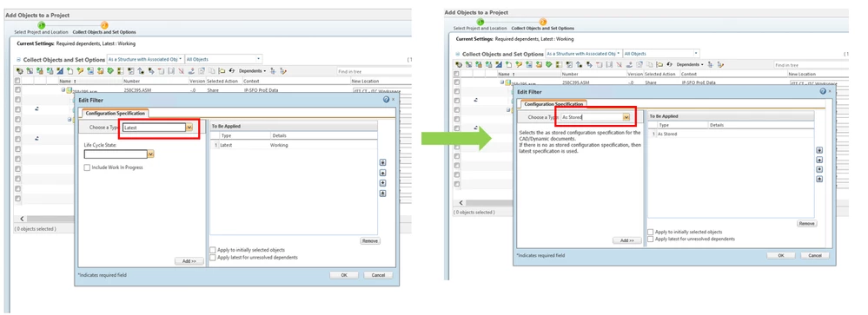Click green step 1 circle above As Stored dialog
This screenshot has height=315, width=868.
coord(480,22)
